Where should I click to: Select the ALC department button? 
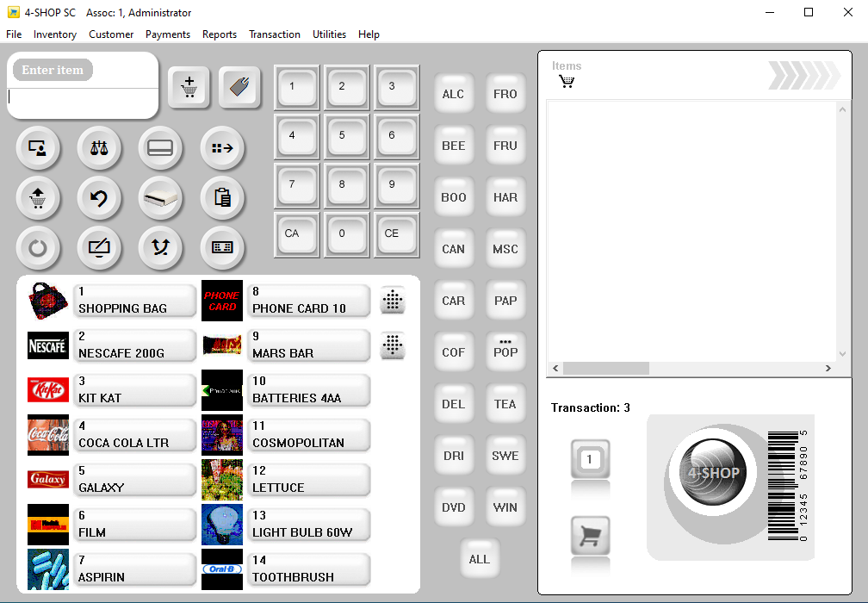coord(453,94)
